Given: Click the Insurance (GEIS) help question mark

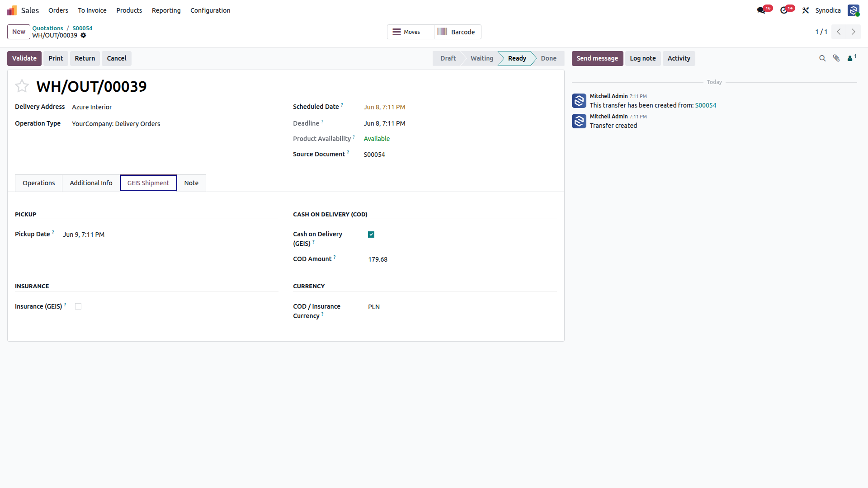Looking at the screenshot, I should click(x=65, y=305).
